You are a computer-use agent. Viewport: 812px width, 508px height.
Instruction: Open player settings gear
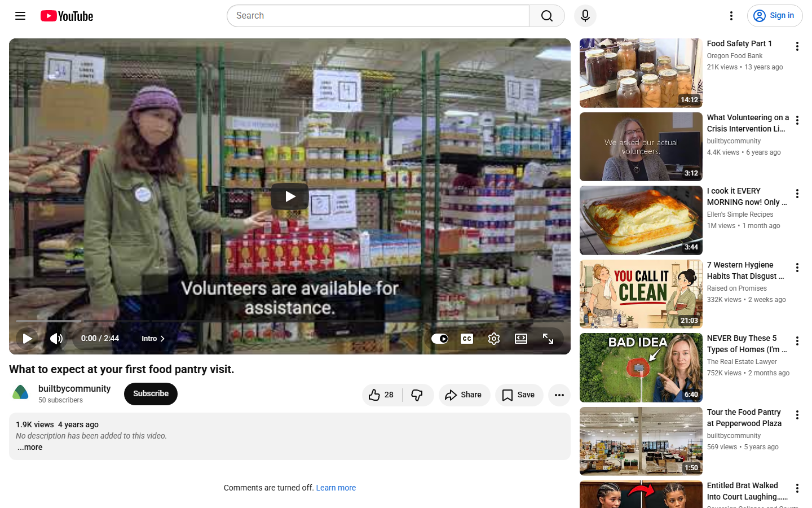tap(494, 339)
